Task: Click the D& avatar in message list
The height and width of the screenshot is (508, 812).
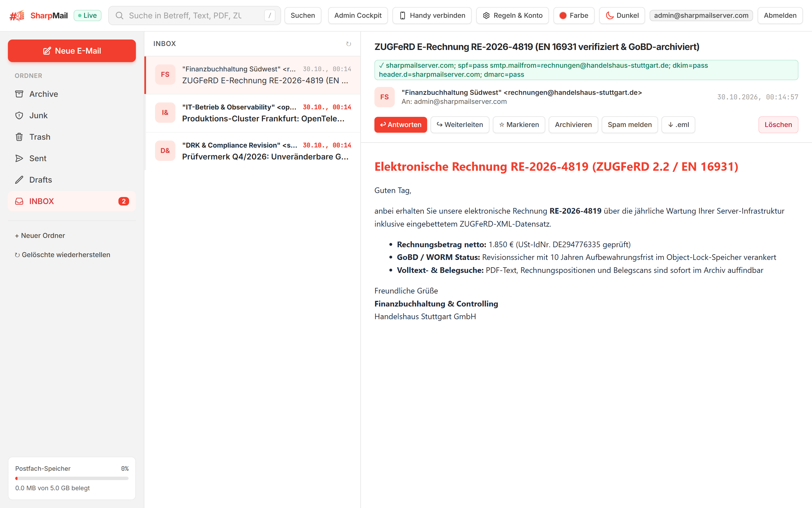Action: pos(165,151)
